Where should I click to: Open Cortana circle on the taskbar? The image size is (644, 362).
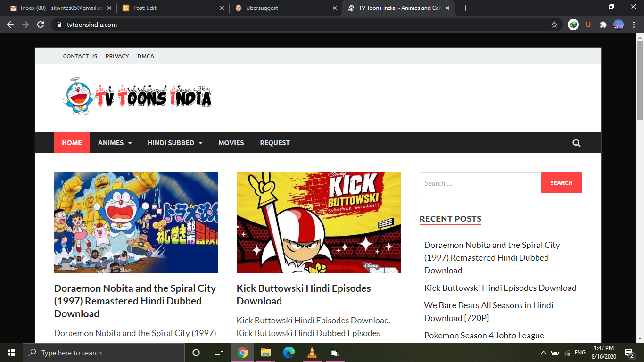coord(196,353)
